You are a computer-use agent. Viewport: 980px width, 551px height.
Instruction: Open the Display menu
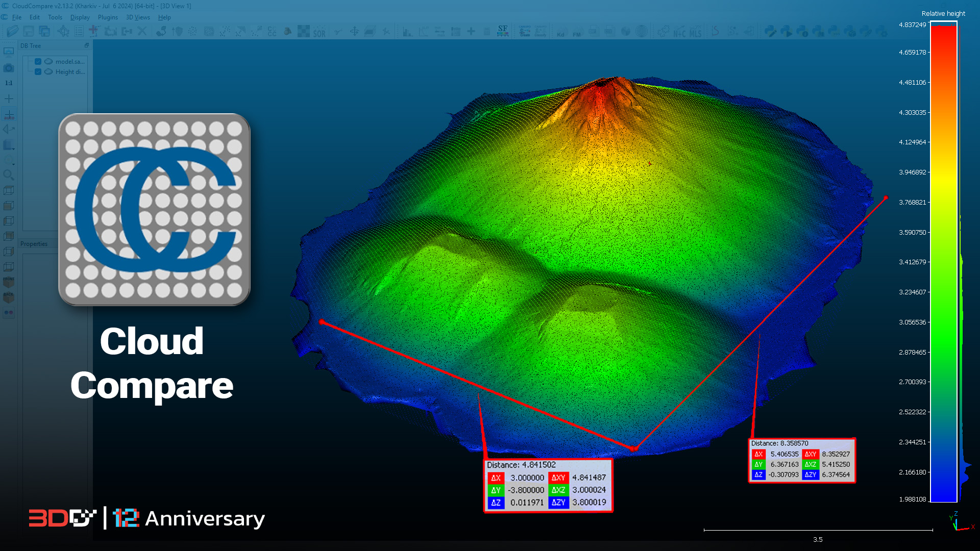point(80,17)
